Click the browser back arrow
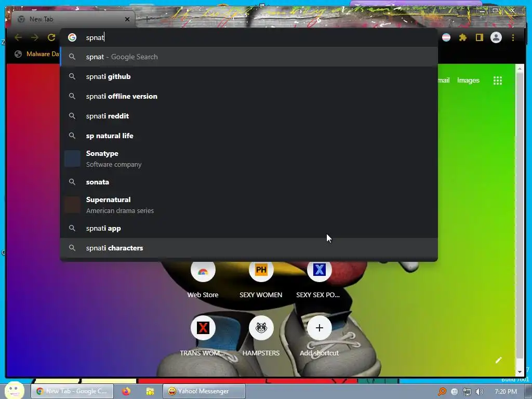The width and height of the screenshot is (532, 399). (18, 37)
